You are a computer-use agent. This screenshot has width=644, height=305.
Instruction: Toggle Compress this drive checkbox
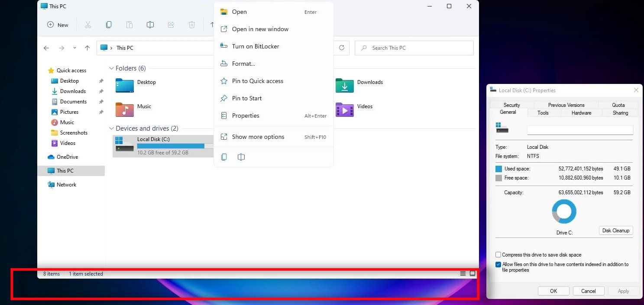pyautogui.click(x=498, y=255)
